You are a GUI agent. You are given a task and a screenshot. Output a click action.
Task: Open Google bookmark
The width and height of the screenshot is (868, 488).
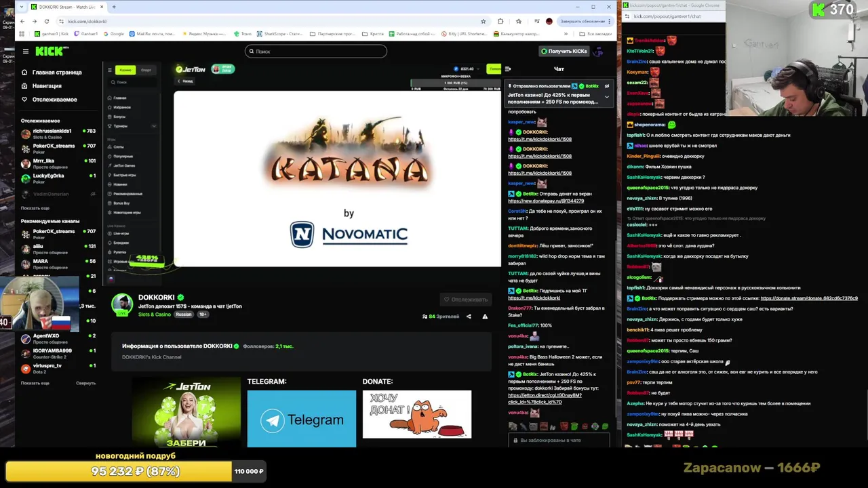113,33
